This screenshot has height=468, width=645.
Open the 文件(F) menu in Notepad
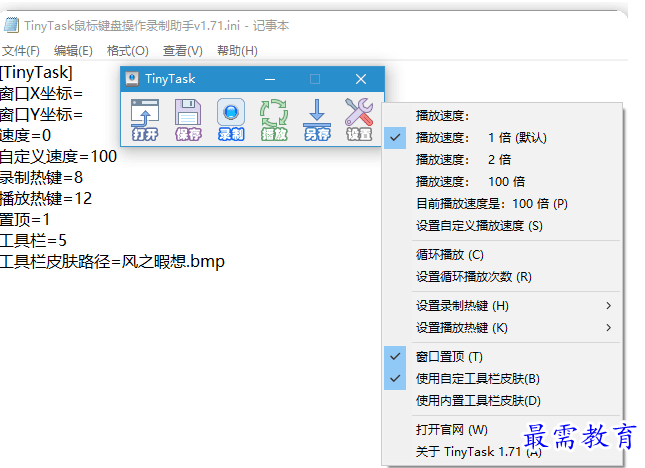click(x=21, y=51)
